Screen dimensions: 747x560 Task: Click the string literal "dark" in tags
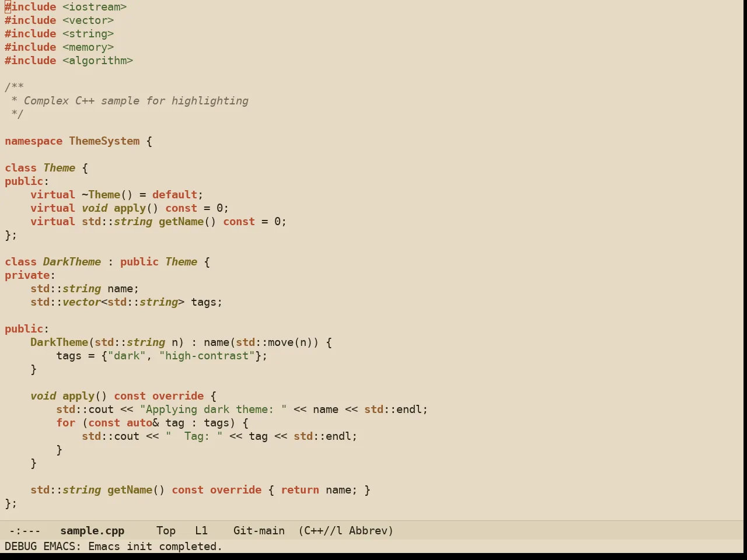click(x=127, y=356)
